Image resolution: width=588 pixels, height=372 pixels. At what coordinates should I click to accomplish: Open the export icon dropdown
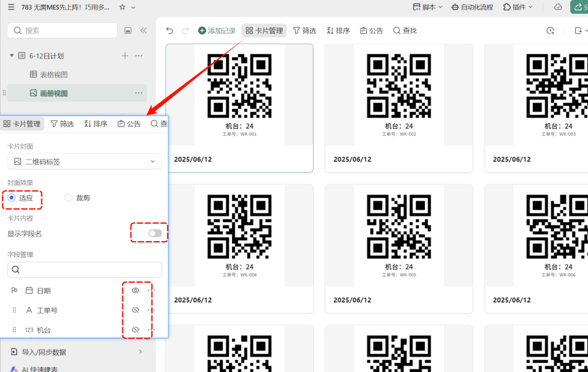[581, 31]
